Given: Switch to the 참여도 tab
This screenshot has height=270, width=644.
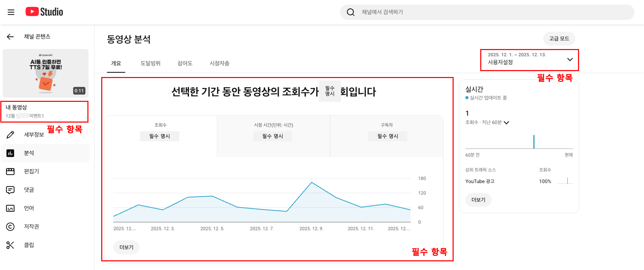Looking at the screenshot, I should pos(185,63).
